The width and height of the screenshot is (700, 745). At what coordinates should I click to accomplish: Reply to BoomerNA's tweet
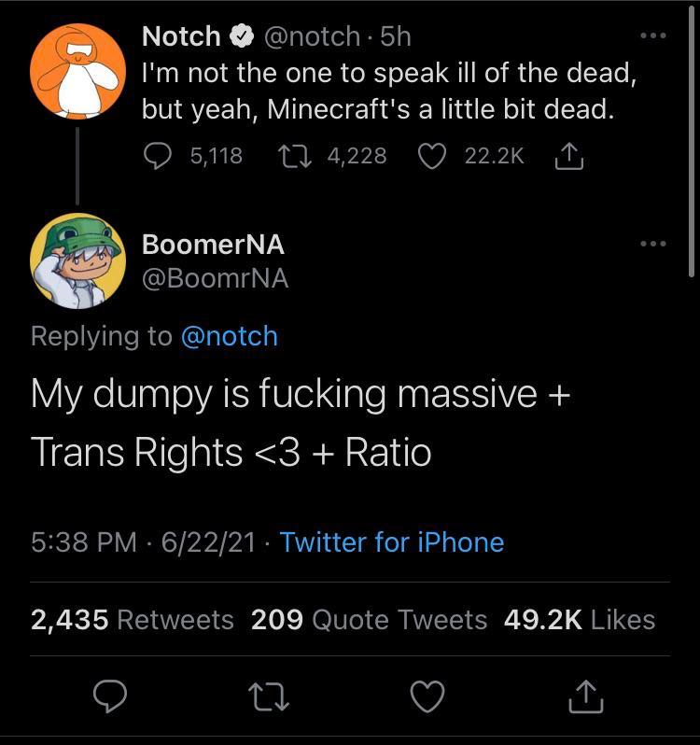pyautogui.click(x=111, y=696)
